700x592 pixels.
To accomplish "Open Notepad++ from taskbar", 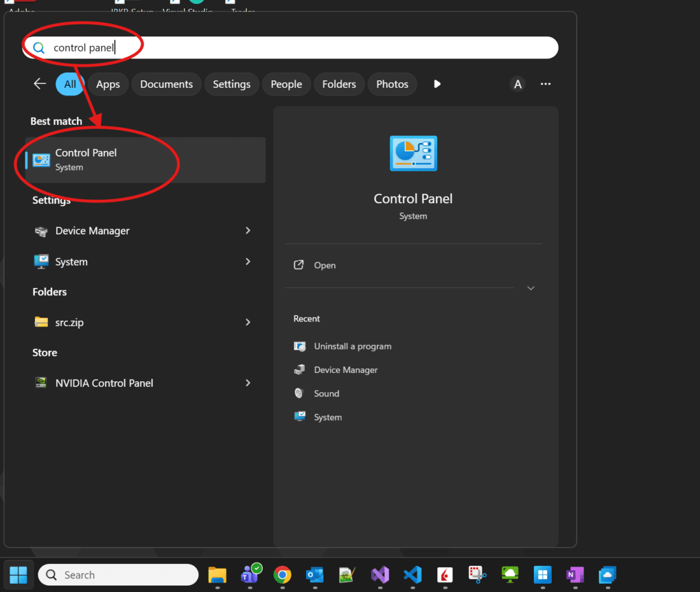I will [347, 575].
